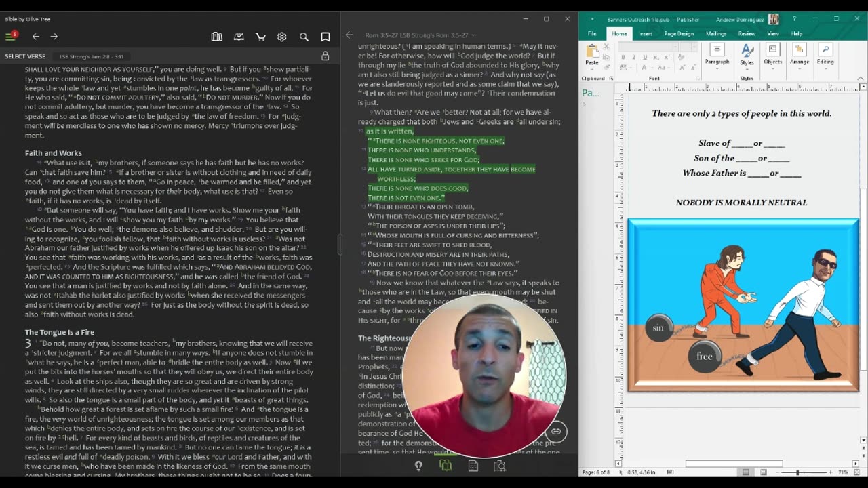Screen dimensions: 868x488
Task: Click the 71% zoom level indicator
Action: 844,472
